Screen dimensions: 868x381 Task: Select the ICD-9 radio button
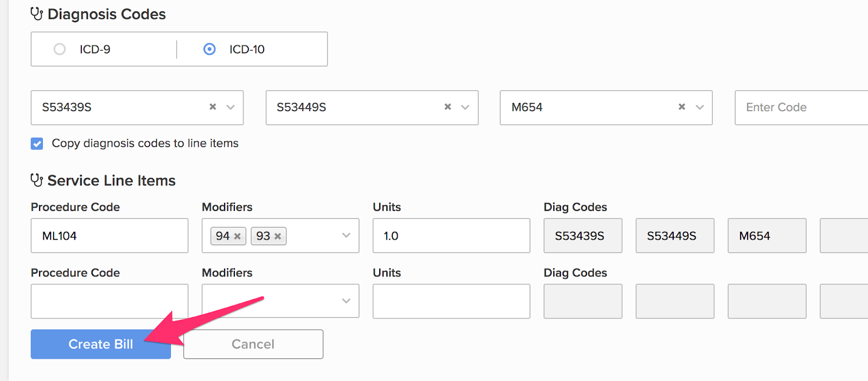(x=60, y=49)
